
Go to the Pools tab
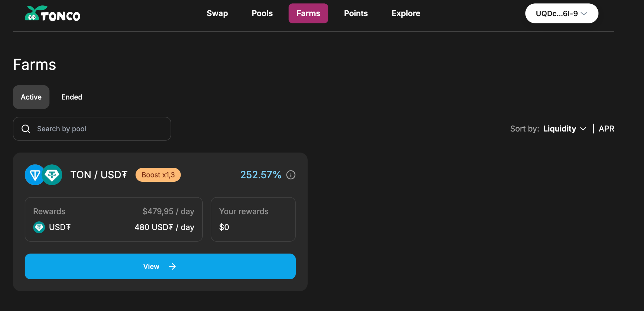coord(262,13)
